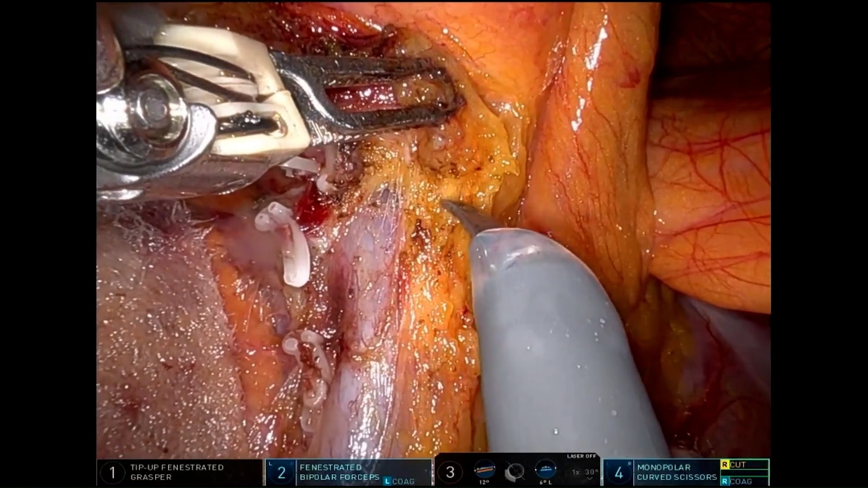This screenshot has height=488, width=868.
Task: Click arm 3 camera number circle
Action: tap(450, 473)
